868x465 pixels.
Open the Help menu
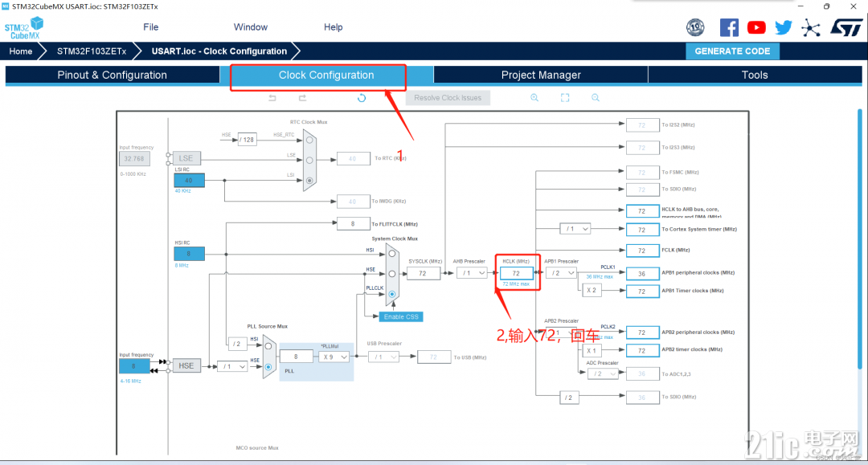click(x=334, y=27)
